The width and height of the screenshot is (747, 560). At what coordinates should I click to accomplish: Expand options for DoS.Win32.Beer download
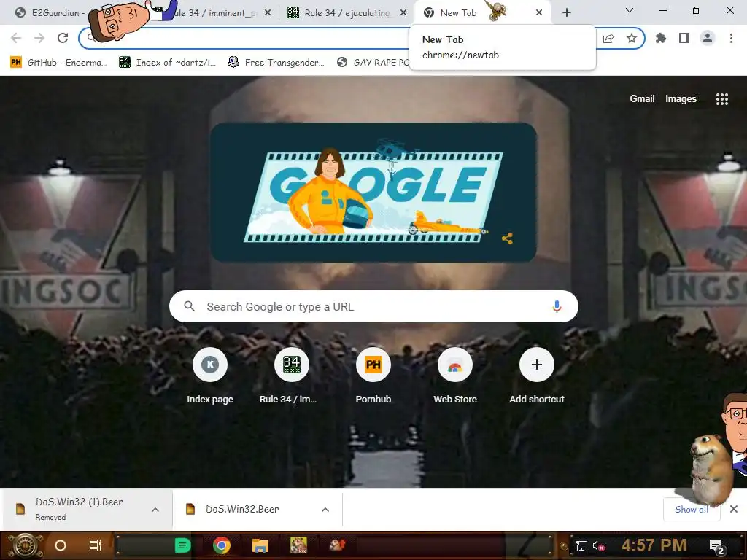[325, 510]
